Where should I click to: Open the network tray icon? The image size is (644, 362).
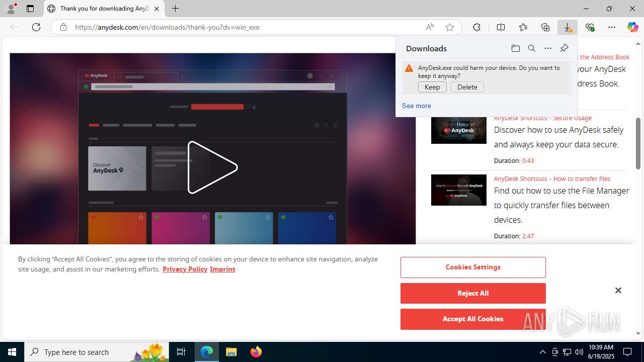click(x=567, y=352)
